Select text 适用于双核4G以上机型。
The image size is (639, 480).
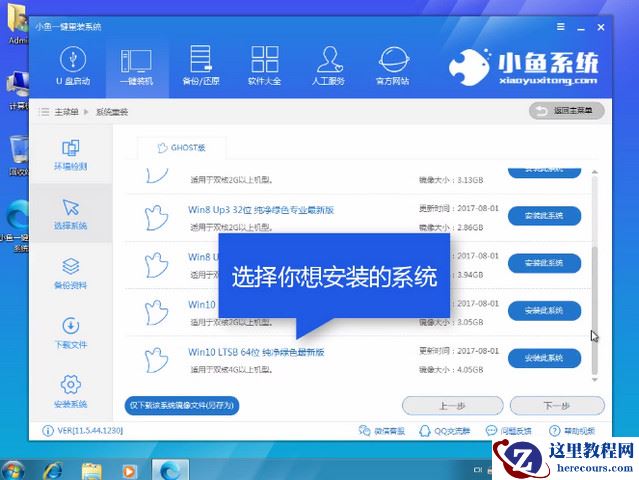(231, 370)
